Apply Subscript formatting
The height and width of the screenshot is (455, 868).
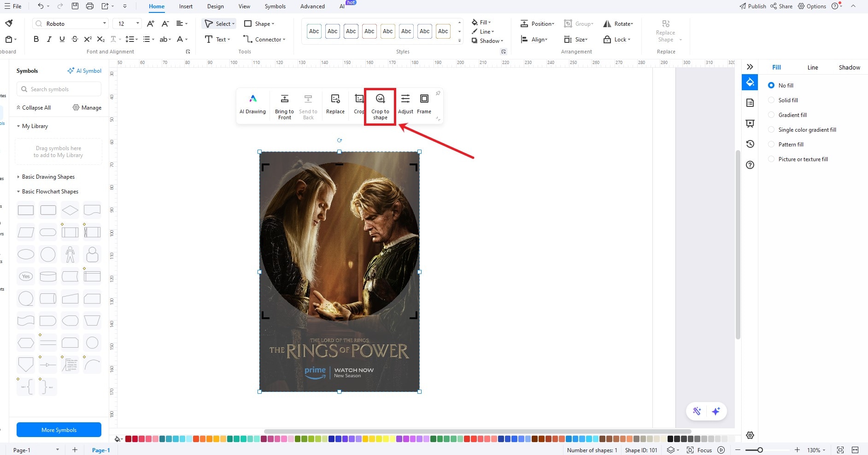tap(101, 39)
